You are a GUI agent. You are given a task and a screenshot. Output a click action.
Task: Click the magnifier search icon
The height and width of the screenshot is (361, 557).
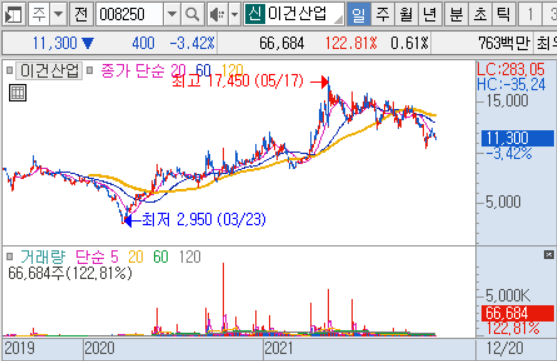click(193, 15)
